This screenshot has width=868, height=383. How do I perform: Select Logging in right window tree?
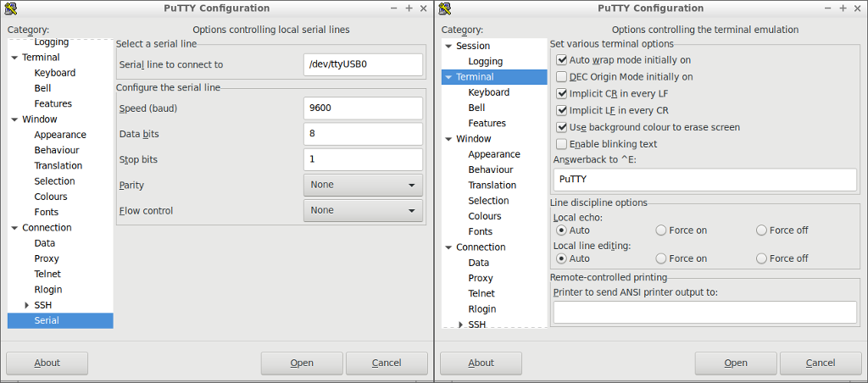[x=486, y=62]
